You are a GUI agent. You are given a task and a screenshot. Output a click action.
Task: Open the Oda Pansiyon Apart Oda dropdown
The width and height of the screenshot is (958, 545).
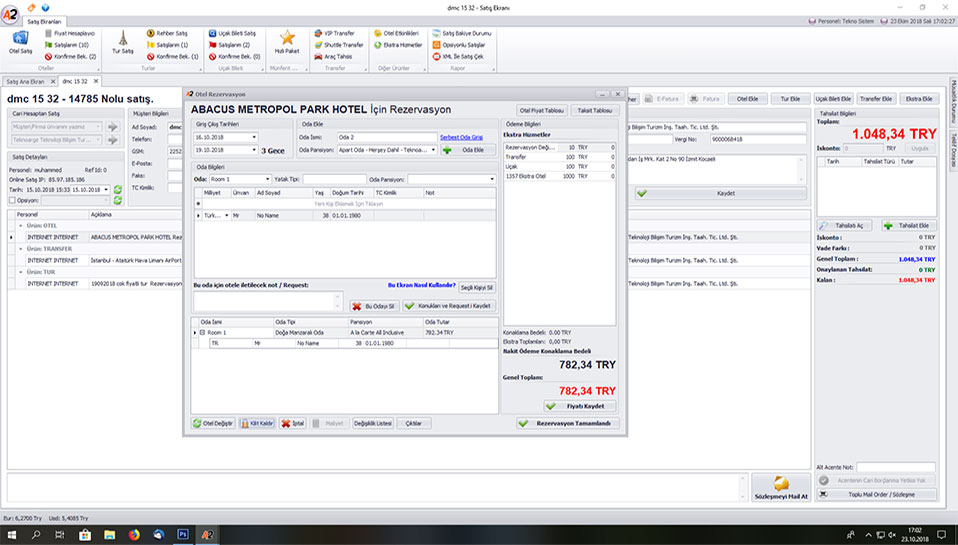[433, 150]
